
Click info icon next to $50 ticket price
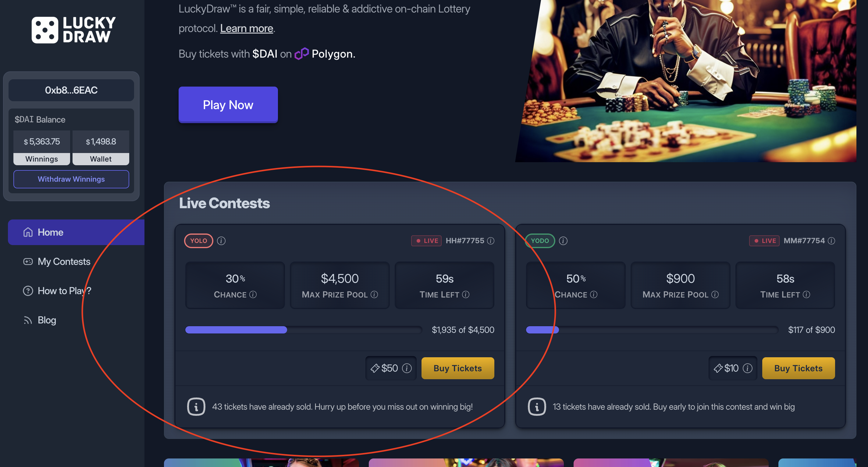click(x=407, y=368)
